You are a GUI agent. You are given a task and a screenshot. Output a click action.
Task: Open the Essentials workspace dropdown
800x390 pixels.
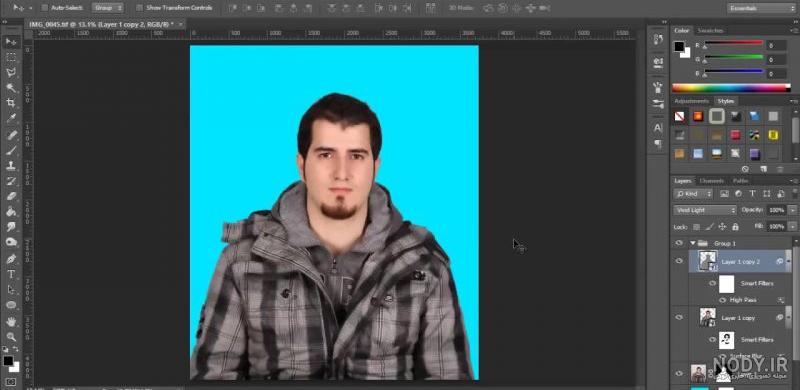(x=762, y=8)
